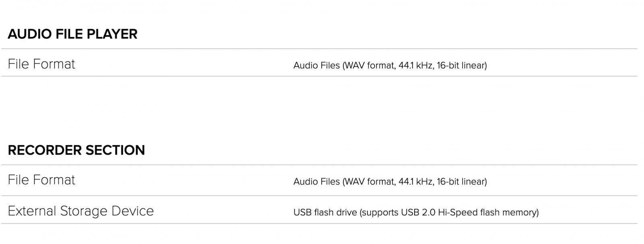644x244 pixels.
Task: Click the External Storage Device label
Action: (x=80, y=211)
